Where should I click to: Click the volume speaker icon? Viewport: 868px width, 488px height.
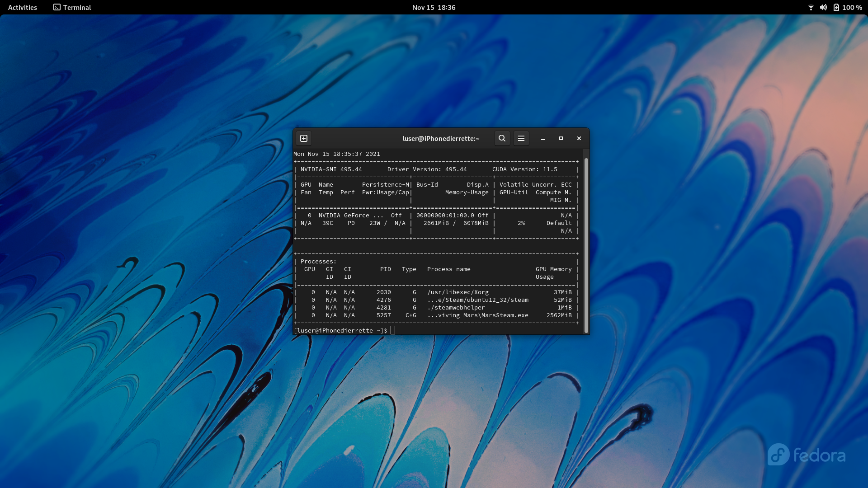click(x=823, y=7)
